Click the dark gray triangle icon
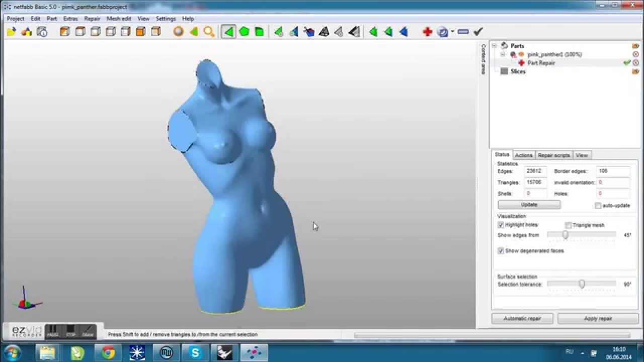The width and height of the screenshot is (644, 362). [x=324, y=32]
